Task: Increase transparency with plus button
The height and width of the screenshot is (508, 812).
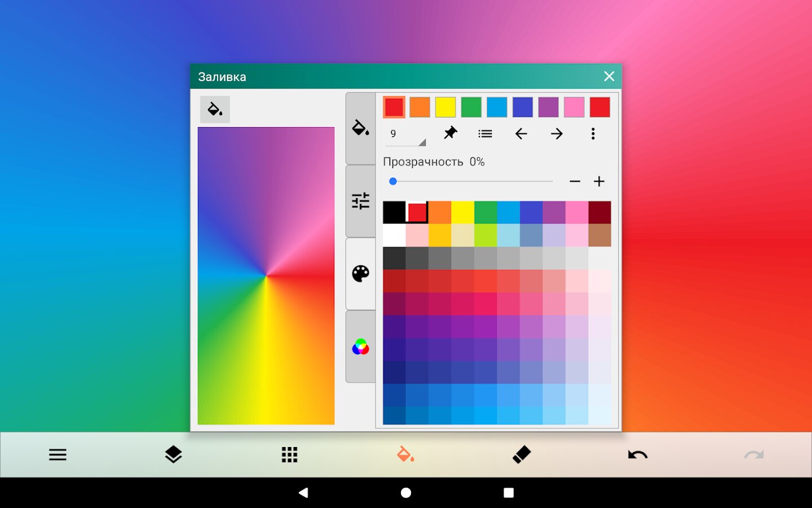Action: point(599,181)
